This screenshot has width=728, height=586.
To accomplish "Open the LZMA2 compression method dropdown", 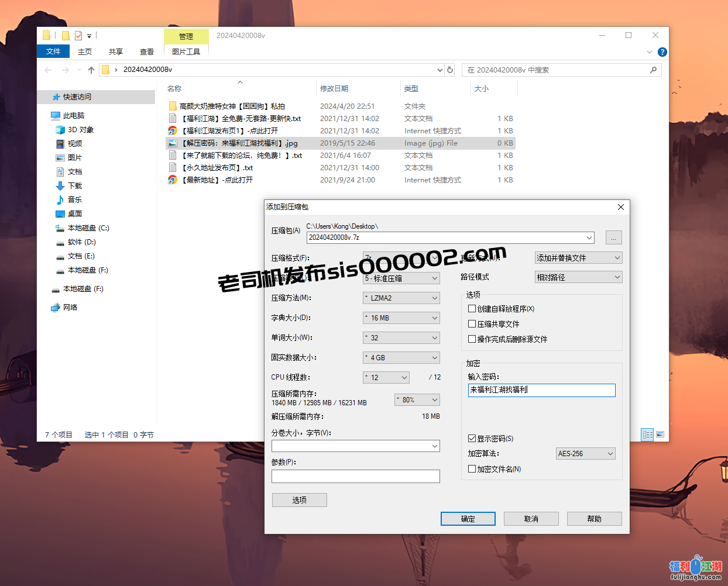I will 401,298.
